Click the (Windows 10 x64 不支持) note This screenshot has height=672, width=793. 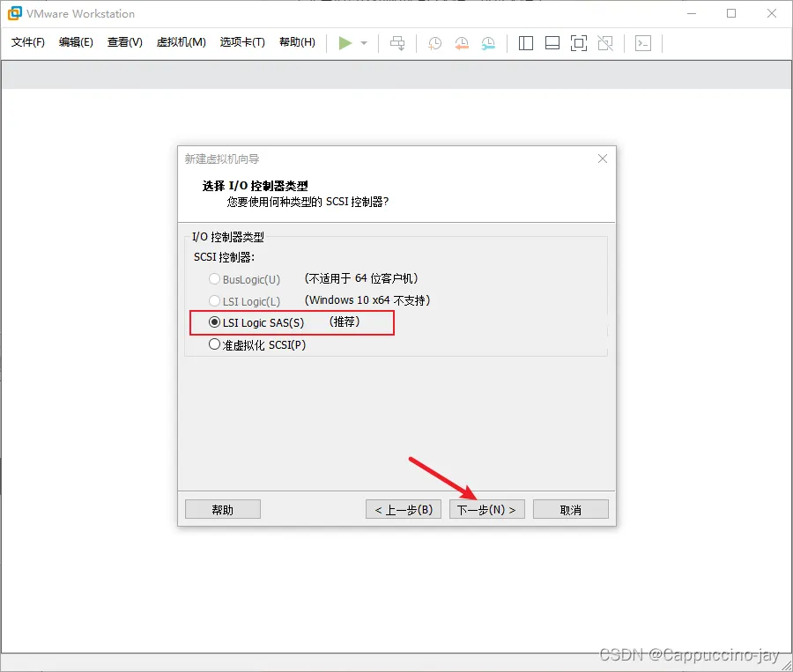point(367,300)
